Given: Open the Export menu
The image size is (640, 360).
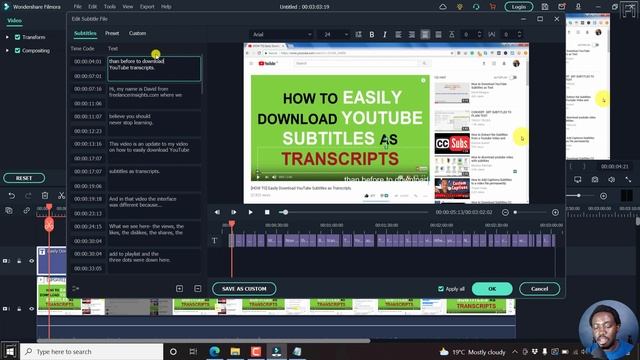Looking at the screenshot, I should pos(147,7).
